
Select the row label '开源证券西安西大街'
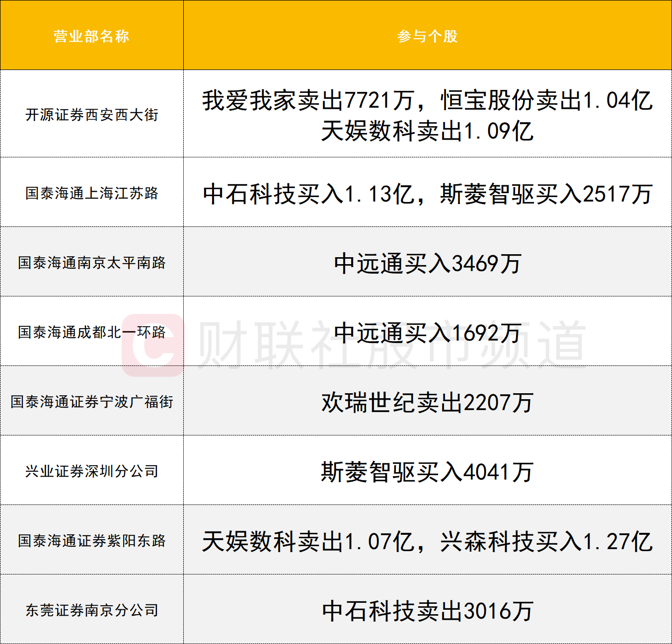click(92, 115)
